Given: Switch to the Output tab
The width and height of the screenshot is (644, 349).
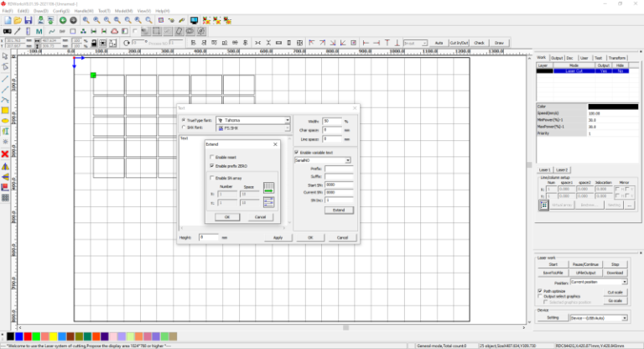Looking at the screenshot, I should 557,58.
